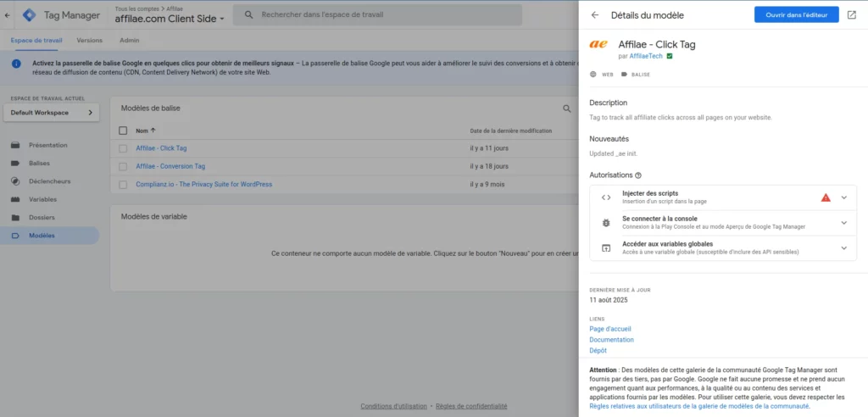Click the search icon in Modèles de balise
Screen dimensions: 868x417
pyautogui.click(x=567, y=108)
